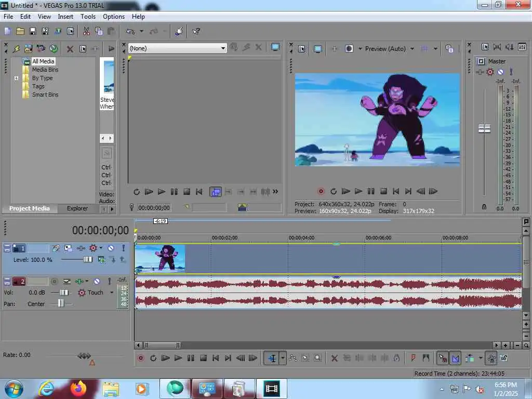Open project video properties in preview panel
532x399 pixels.
click(302, 49)
